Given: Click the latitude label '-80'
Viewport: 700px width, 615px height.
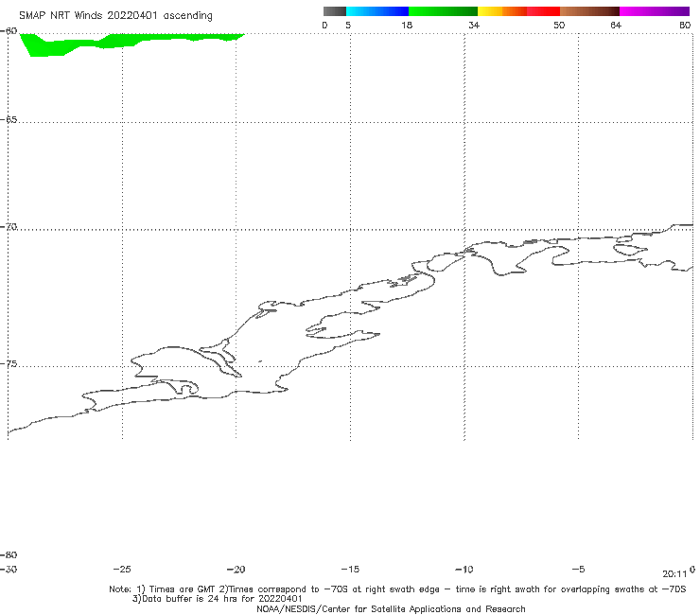Looking at the screenshot, I should 9,555.
